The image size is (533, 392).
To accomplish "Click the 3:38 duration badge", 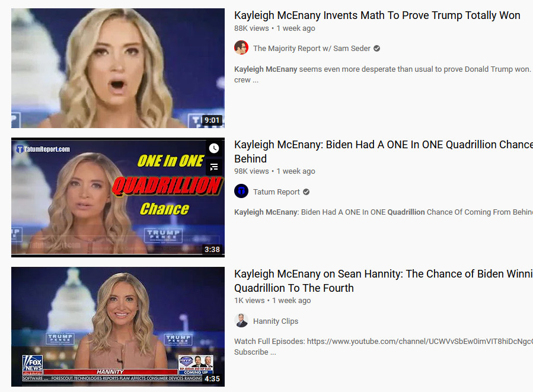I will pos(212,250).
